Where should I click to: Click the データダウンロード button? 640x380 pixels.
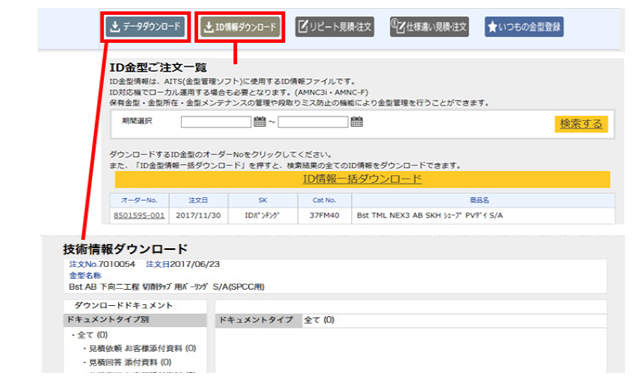[x=145, y=27]
